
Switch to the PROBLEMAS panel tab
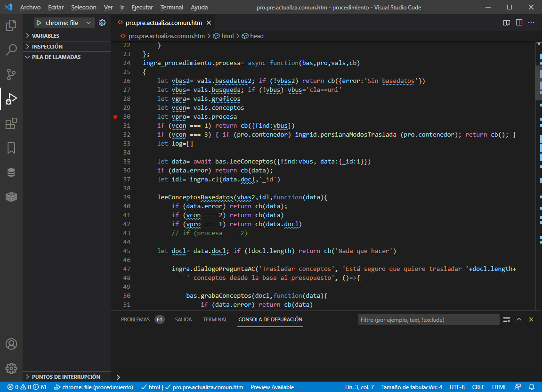135,319
